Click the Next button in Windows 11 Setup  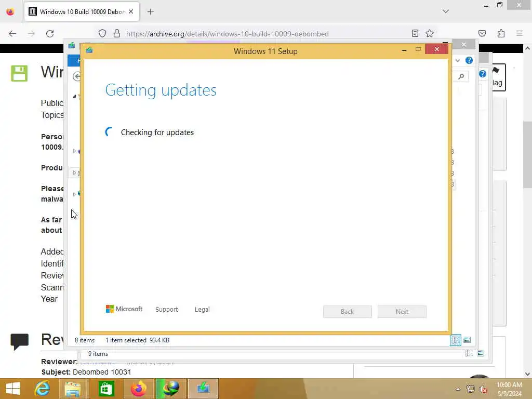pyautogui.click(x=402, y=312)
